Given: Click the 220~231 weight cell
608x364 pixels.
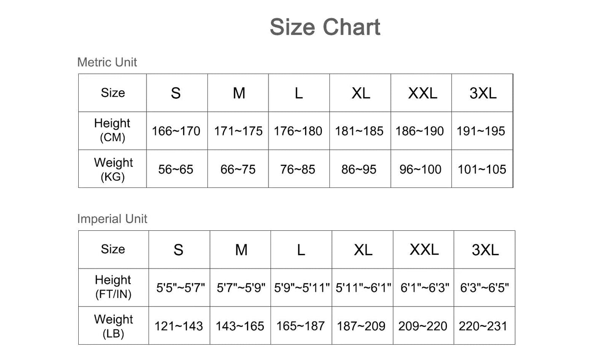Looking at the screenshot, I should pos(483,326).
